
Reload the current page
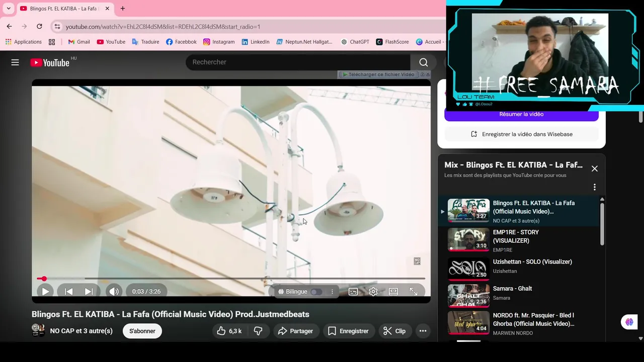click(39, 27)
